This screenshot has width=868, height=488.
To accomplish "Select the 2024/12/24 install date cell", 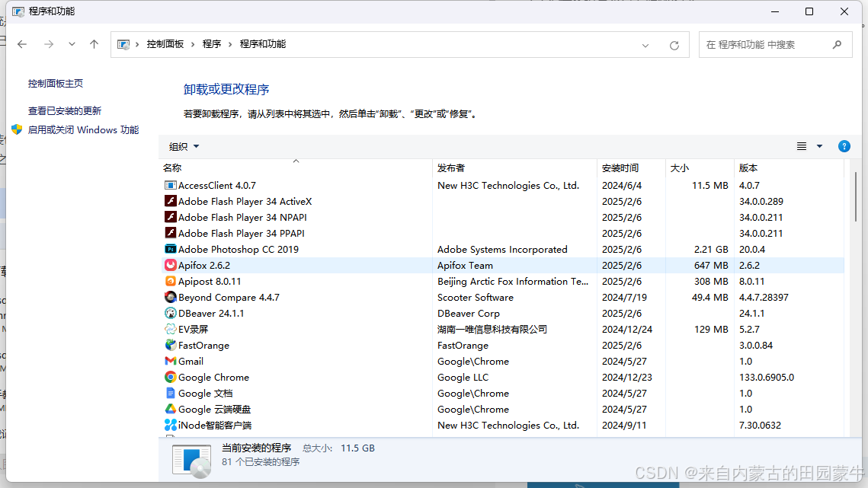I will (627, 329).
